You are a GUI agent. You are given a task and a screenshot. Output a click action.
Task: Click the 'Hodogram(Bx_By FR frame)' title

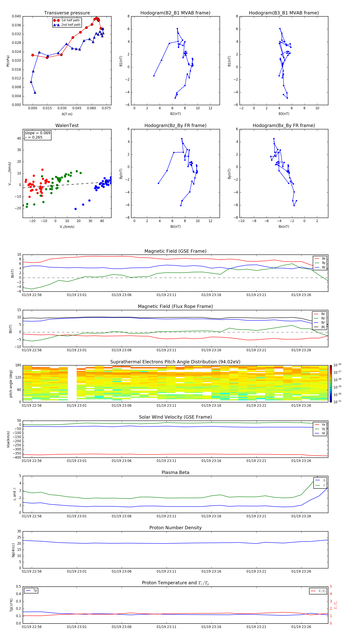284,125
